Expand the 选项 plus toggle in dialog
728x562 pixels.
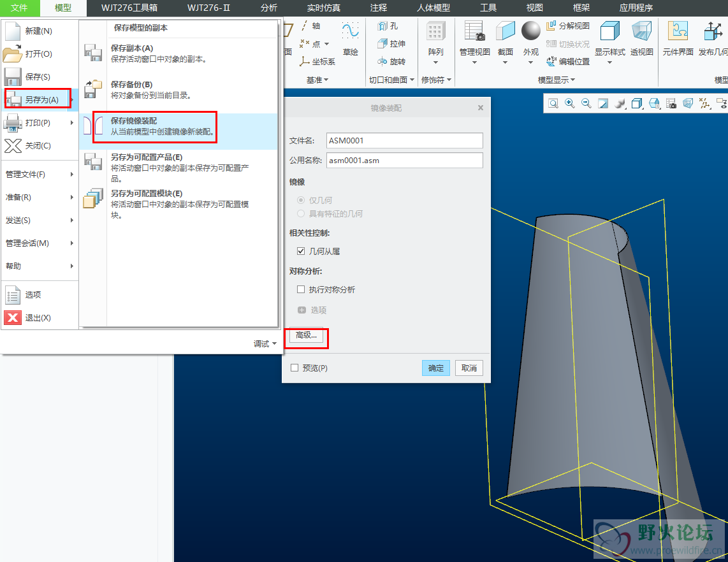[302, 310]
